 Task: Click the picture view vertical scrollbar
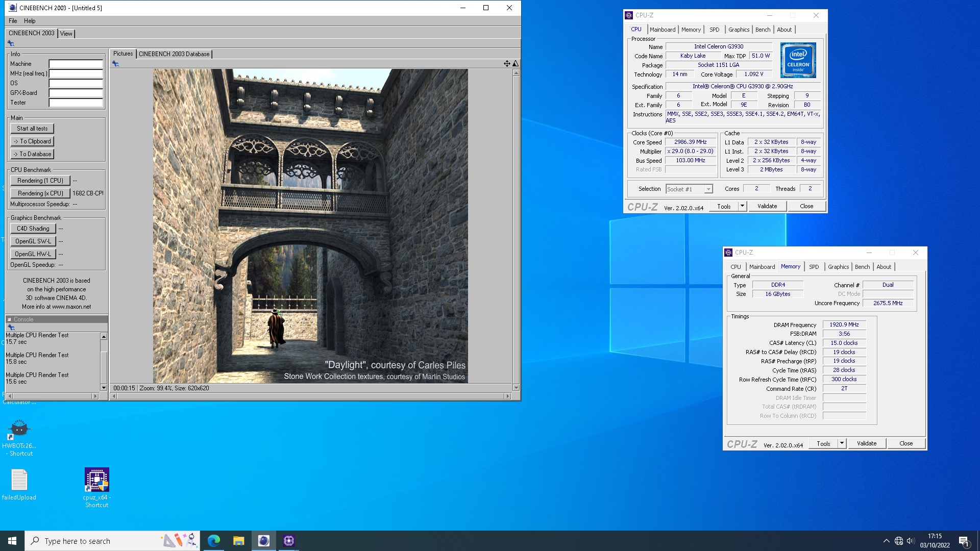[x=516, y=230]
